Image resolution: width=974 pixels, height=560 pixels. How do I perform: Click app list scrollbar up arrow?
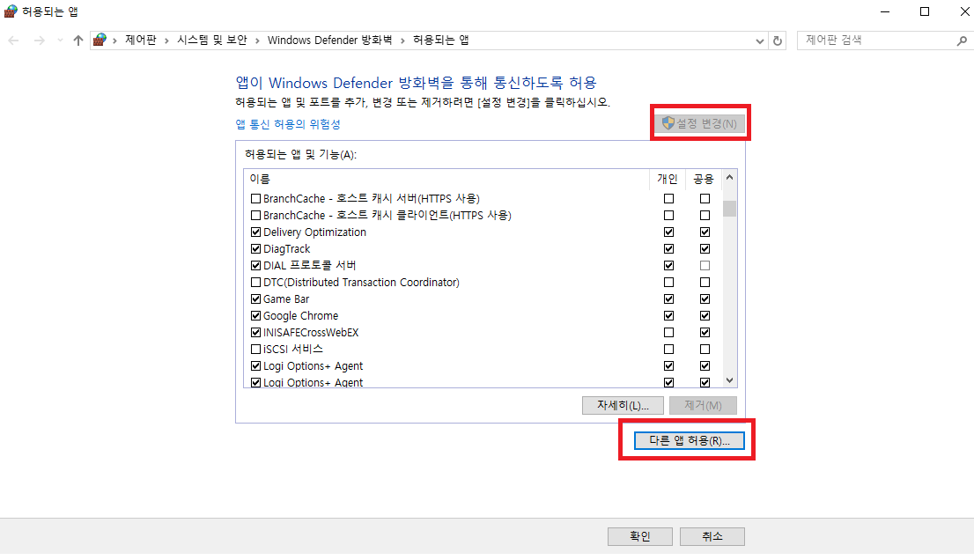[x=730, y=178]
